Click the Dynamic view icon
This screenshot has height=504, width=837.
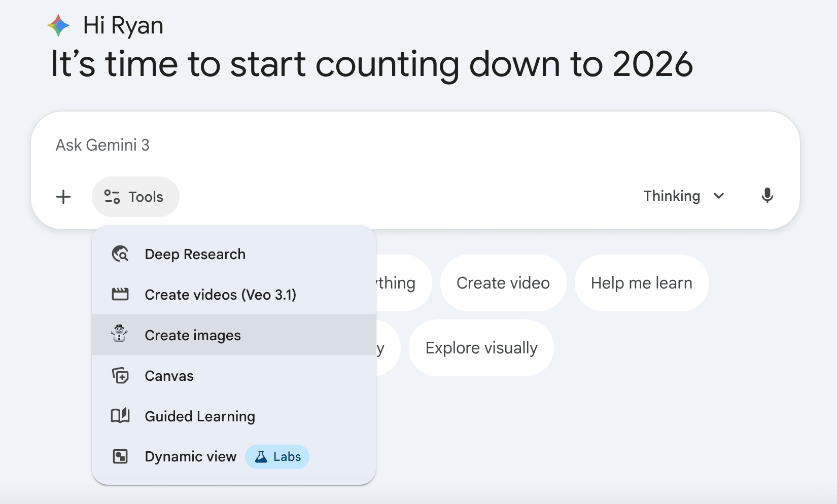[x=120, y=456]
